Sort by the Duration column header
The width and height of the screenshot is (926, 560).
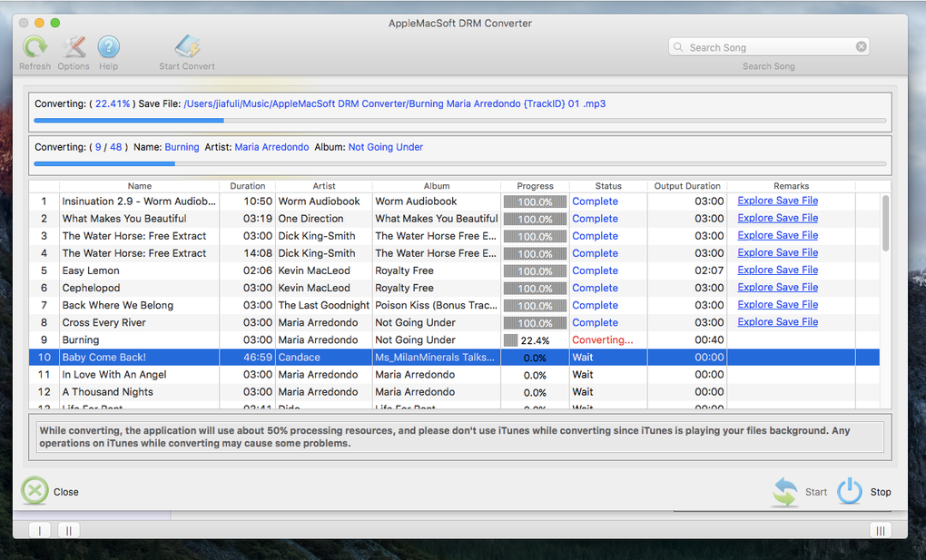[248, 185]
